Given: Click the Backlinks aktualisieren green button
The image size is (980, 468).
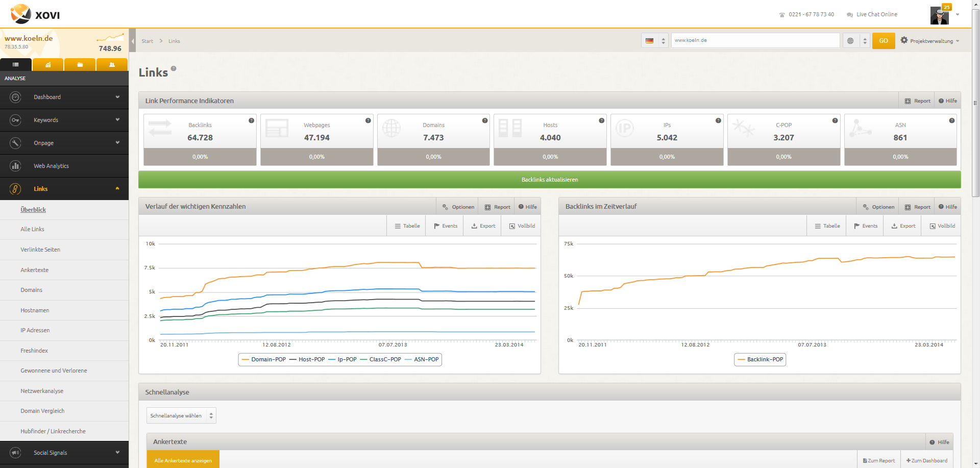Looking at the screenshot, I should 550,180.
